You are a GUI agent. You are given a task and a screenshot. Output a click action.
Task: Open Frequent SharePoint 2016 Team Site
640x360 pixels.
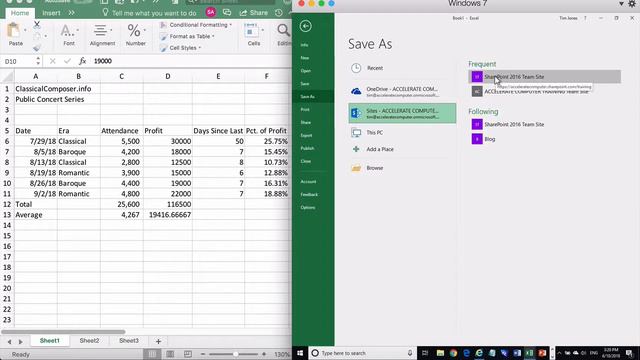click(544, 77)
